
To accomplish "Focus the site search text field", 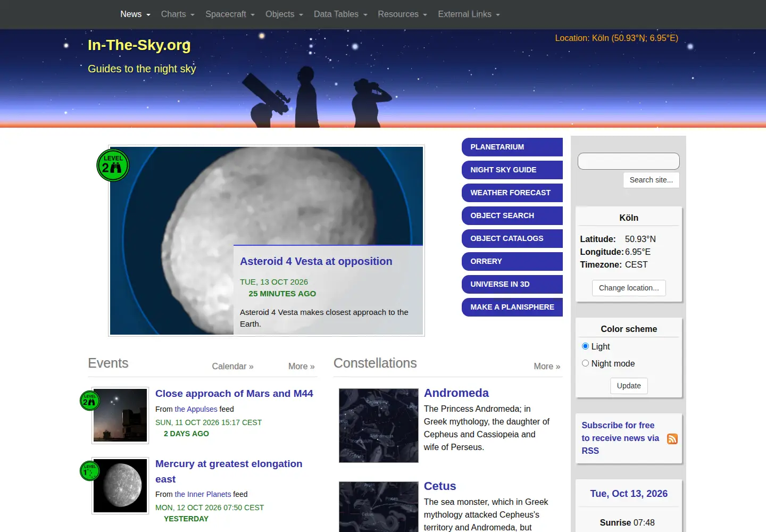I will [629, 161].
